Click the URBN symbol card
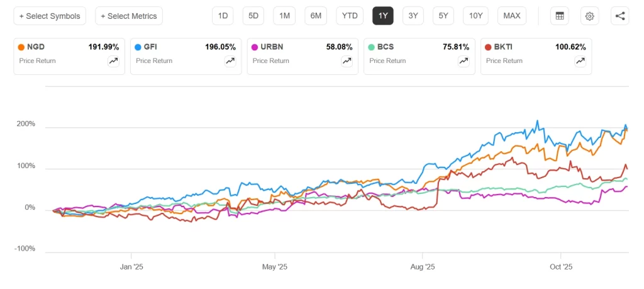Screen dimensions: 644x289 pos(302,56)
